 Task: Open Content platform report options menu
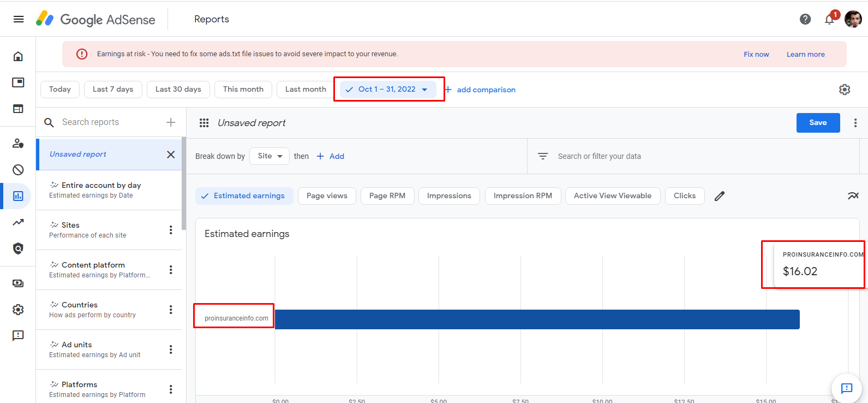point(171,270)
